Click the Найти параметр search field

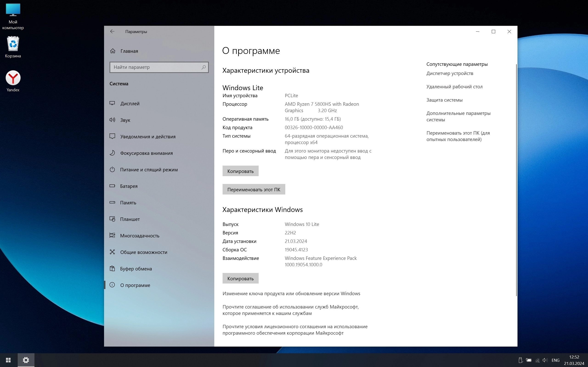coord(155,67)
